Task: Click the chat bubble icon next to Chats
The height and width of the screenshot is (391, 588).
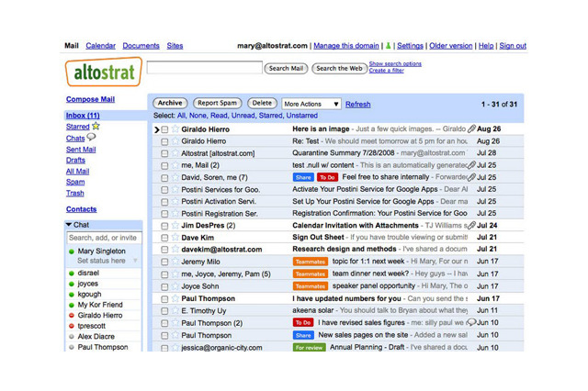Action: click(x=92, y=138)
